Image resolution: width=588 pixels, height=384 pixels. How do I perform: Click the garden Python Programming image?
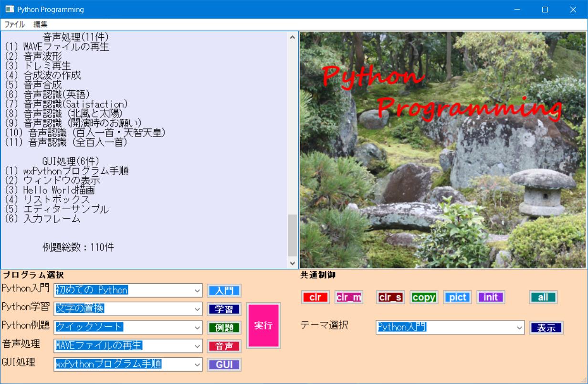[x=443, y=150]
